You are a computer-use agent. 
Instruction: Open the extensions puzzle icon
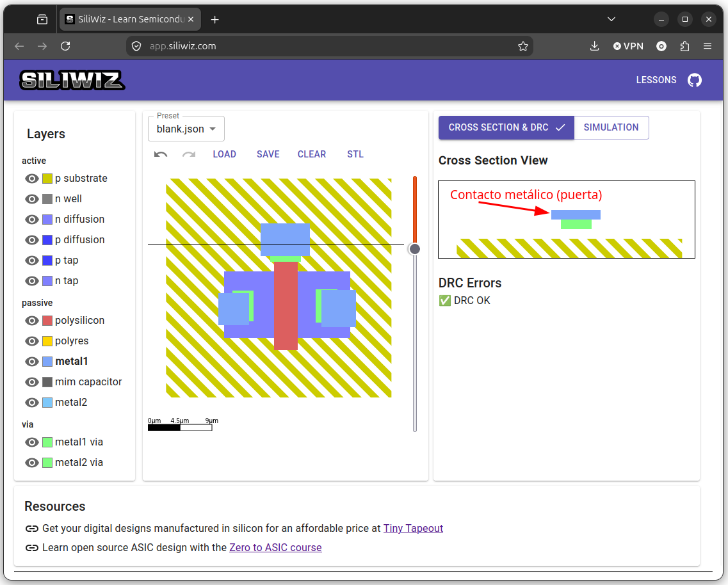[684, 46]
